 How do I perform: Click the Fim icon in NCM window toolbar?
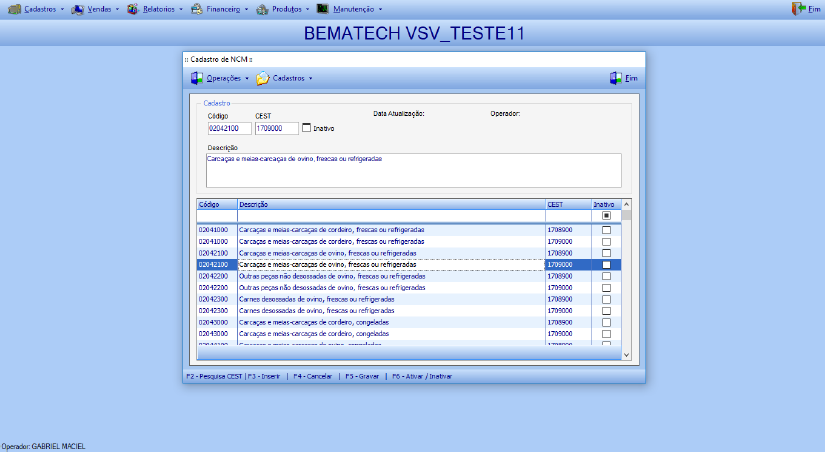[616, 78]
